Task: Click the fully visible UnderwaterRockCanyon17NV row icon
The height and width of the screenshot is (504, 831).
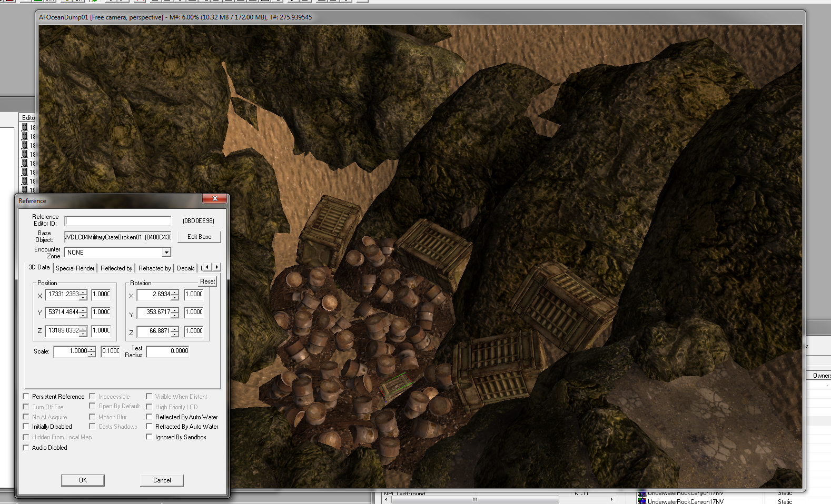Action: (642, 501)
